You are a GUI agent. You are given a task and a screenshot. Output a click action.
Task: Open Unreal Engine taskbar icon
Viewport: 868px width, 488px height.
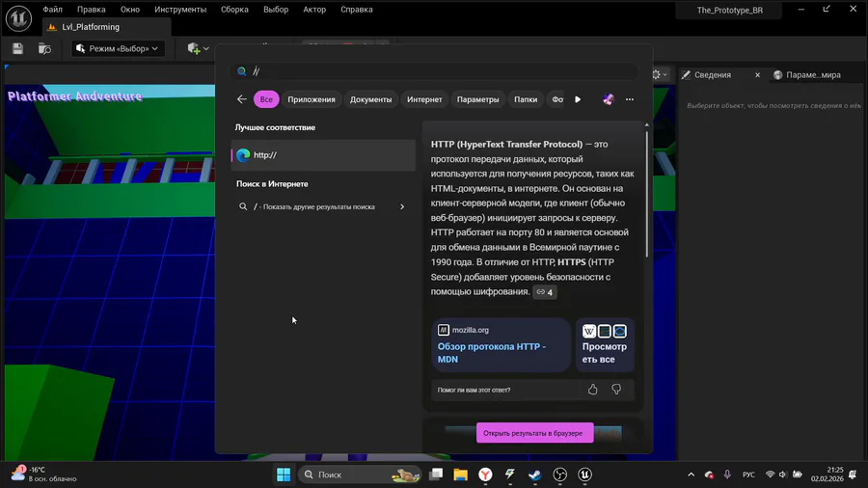pos(585,474)
